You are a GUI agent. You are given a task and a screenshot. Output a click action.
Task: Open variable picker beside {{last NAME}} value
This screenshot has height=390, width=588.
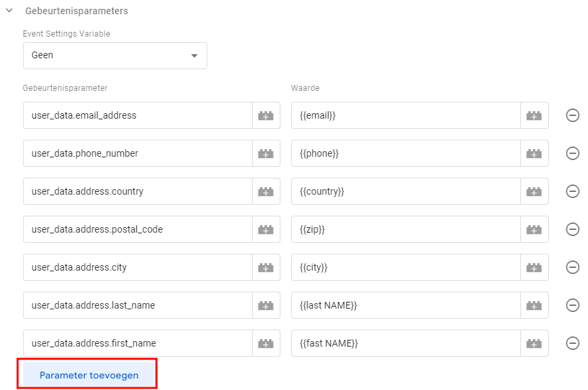534,306
